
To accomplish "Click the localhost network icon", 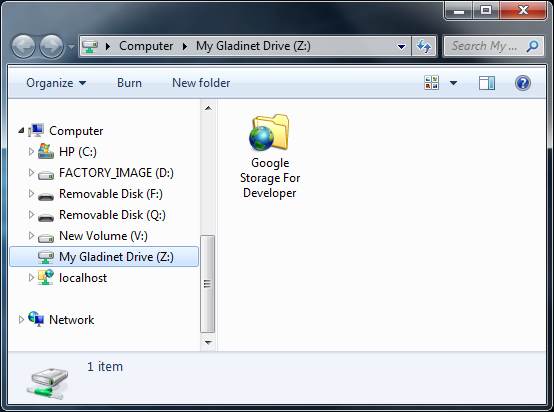I will (46, 277).
